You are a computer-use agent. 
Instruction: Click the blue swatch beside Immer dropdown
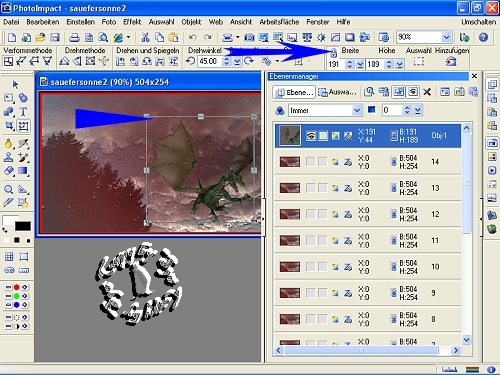click(372, 110)
